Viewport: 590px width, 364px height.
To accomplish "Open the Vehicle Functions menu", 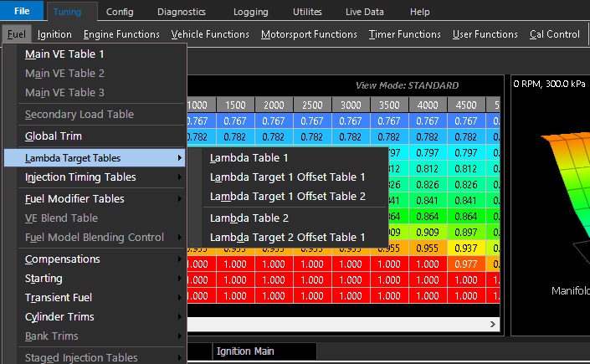I will point(210,34).
